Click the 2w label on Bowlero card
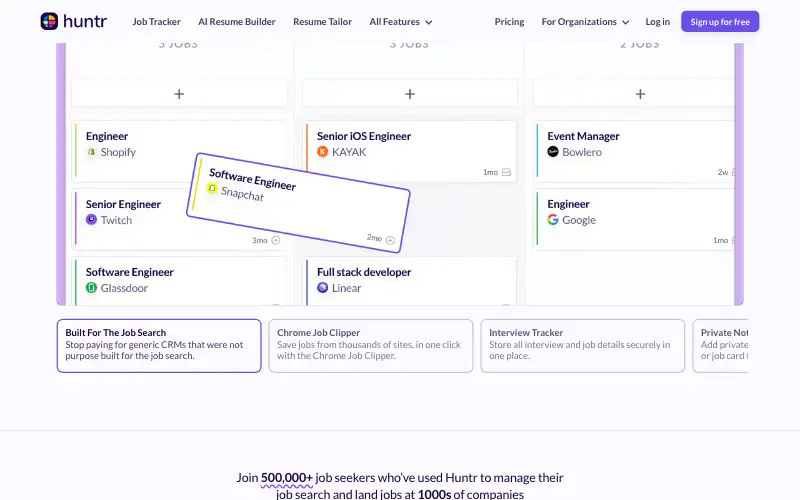This screenshot has height=500, width=800. [x=722, y=172]
